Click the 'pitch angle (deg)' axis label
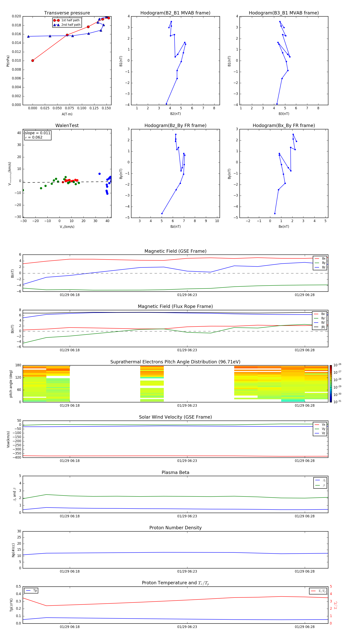 pyautogui.click(x=11, y=384)
